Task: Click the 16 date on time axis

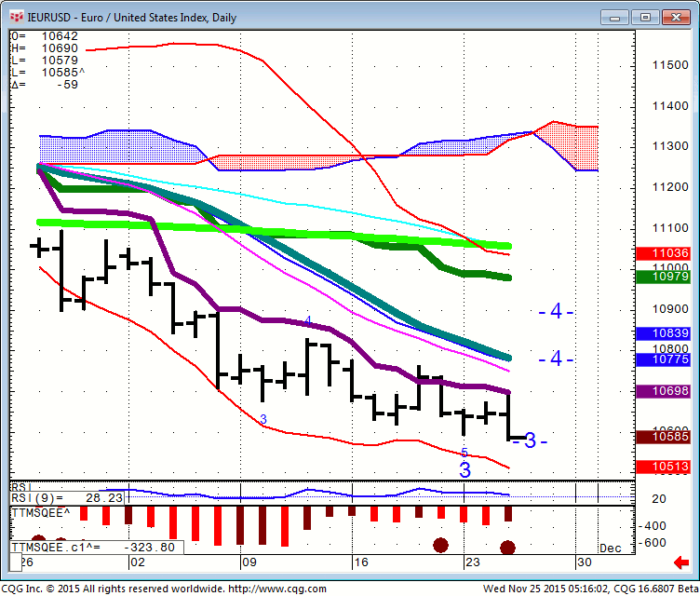Action: pos(361,562)
